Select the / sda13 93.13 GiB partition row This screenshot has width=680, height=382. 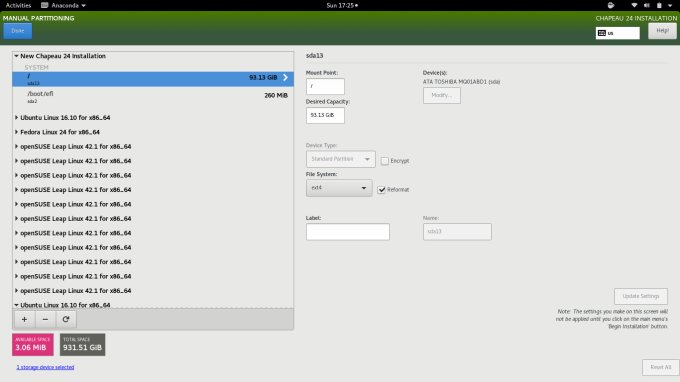coord(153,79)
